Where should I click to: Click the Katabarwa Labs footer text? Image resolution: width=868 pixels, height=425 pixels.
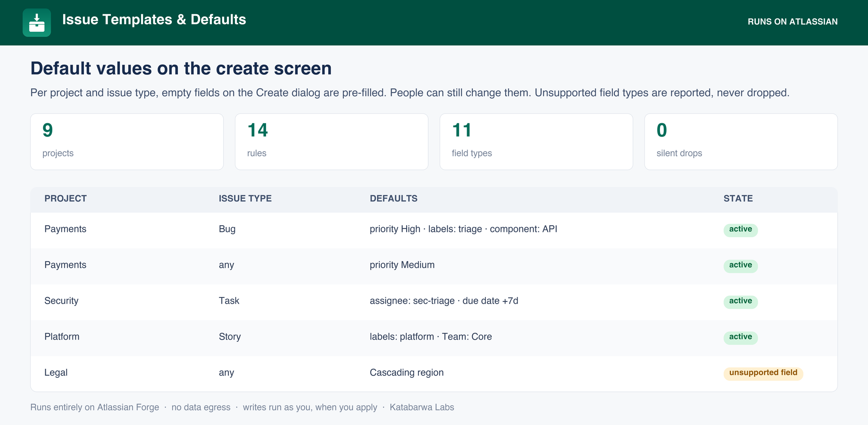click(x=422, y=408)
